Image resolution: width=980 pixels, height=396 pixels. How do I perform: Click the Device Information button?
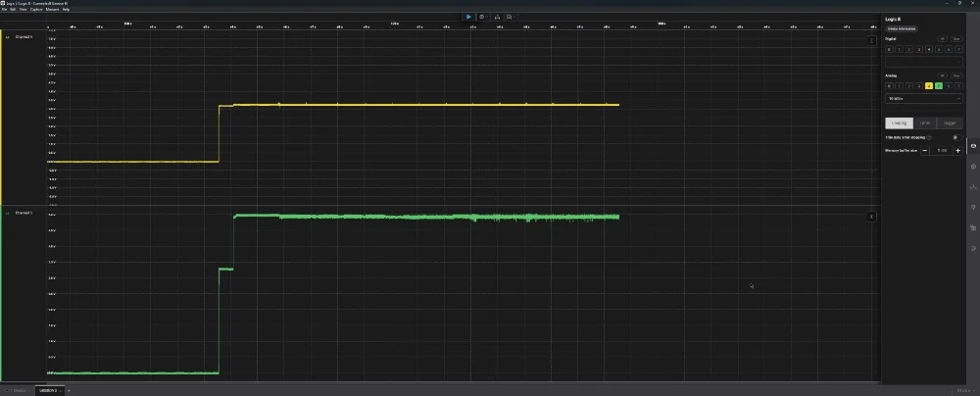click(x=902, y=28)
